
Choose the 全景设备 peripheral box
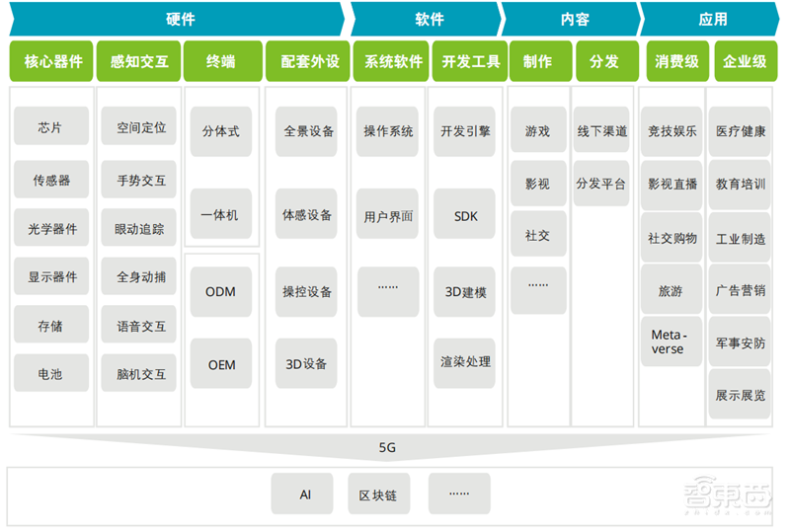308,131
